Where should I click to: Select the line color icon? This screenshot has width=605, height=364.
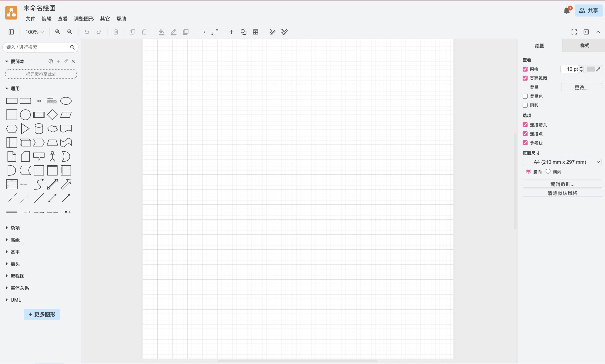[173, 32]
